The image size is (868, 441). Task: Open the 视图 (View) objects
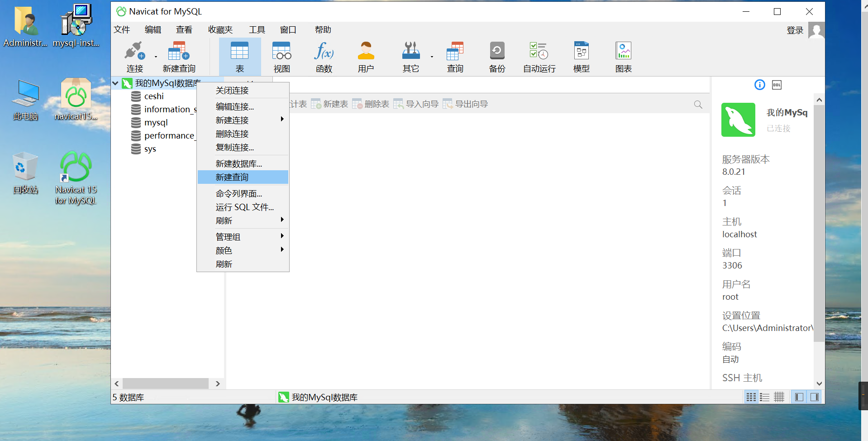click(x=281, y=57)
